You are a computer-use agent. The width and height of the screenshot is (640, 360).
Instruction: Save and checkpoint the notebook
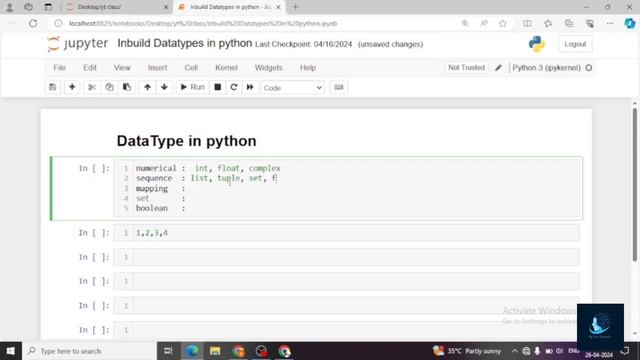53,87
